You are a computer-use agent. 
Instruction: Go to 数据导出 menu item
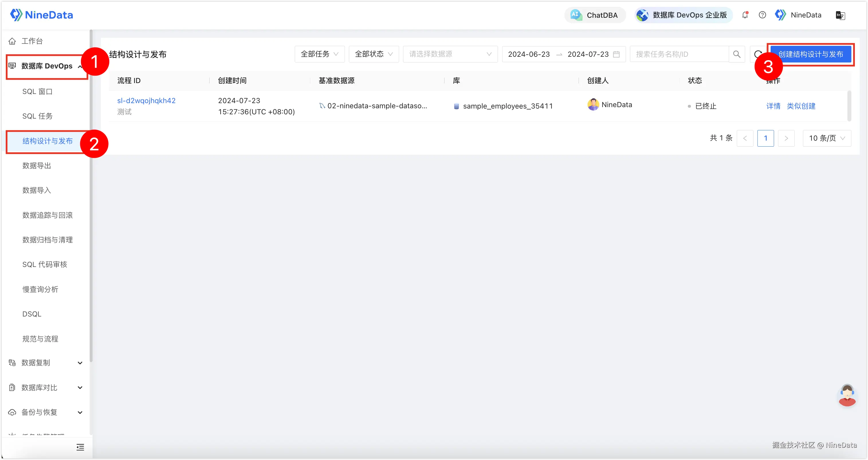click(x=37, y=166)
